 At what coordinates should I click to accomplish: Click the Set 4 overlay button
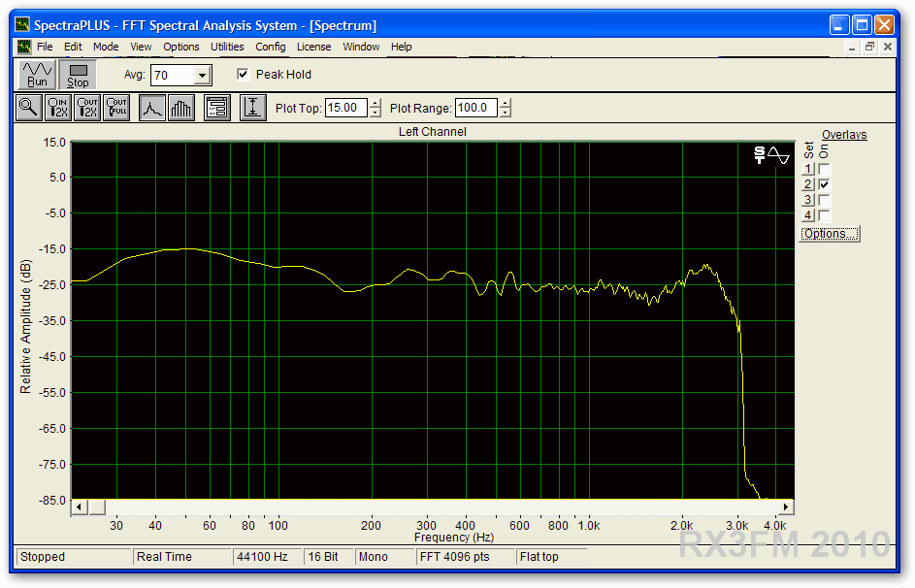pyautogui.click(x=808, y=215)
